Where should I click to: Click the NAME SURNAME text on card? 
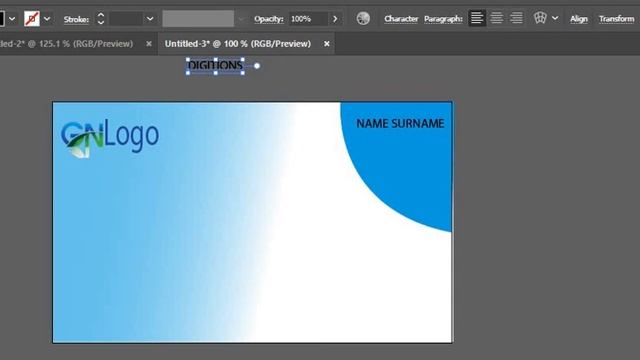(400, 124)
